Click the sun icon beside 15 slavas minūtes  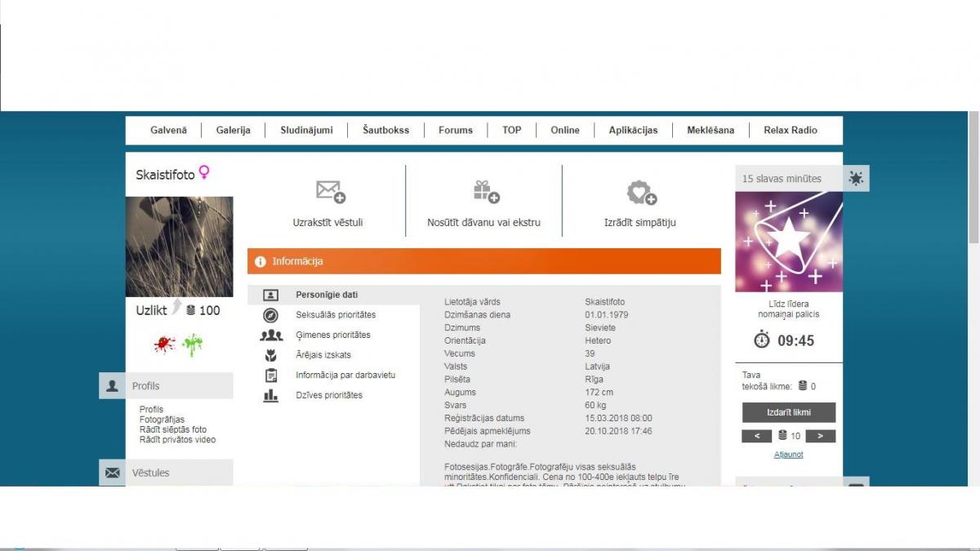[856, 178]
